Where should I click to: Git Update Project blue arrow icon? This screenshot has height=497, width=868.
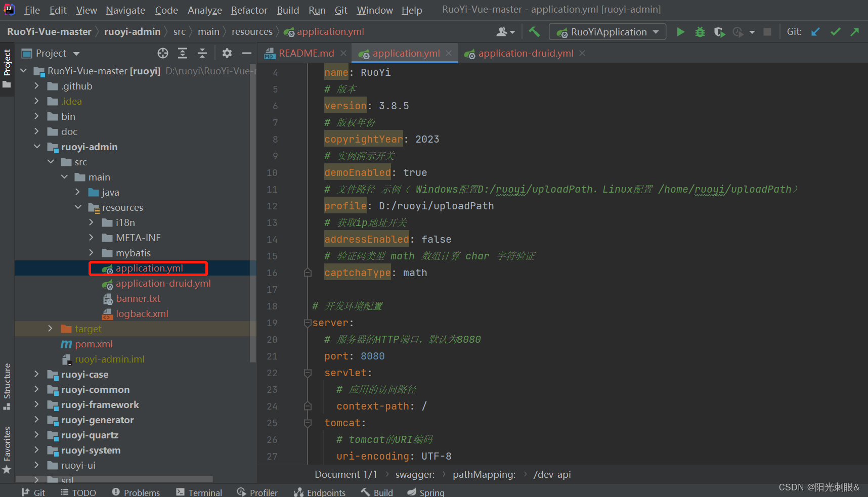coord(815,32)
